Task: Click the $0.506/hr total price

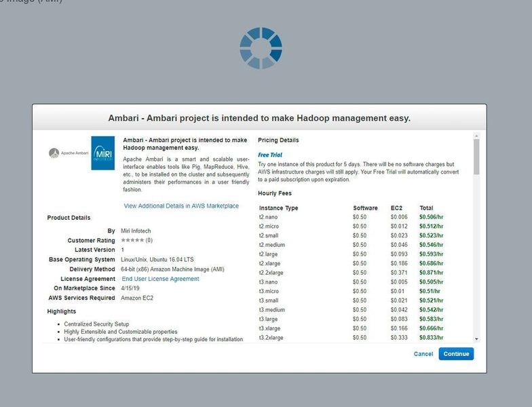Action: pos(432,217)
